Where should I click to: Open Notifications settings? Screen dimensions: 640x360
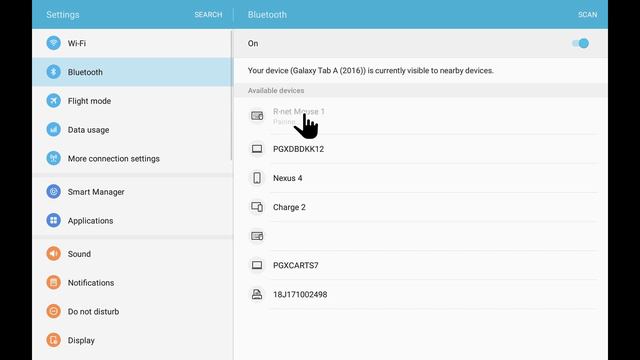click(x=132, y=282)
